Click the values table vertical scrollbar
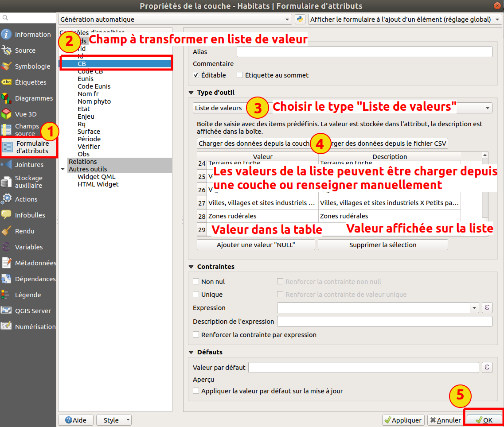 tap(485, 194)
